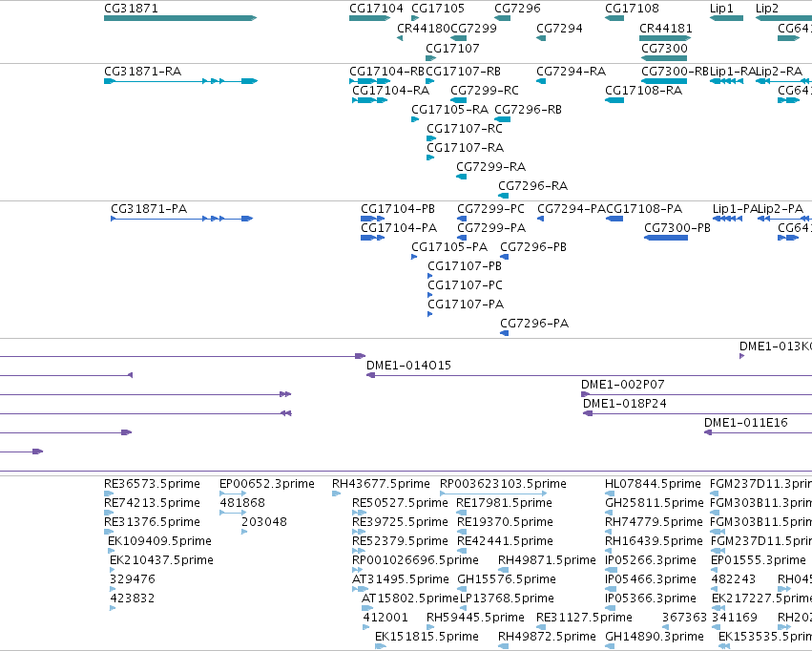Click the CG7294 gene label
Image resolution: width=812 pixels, height=651 pixels.
click(x=559, y=28)
